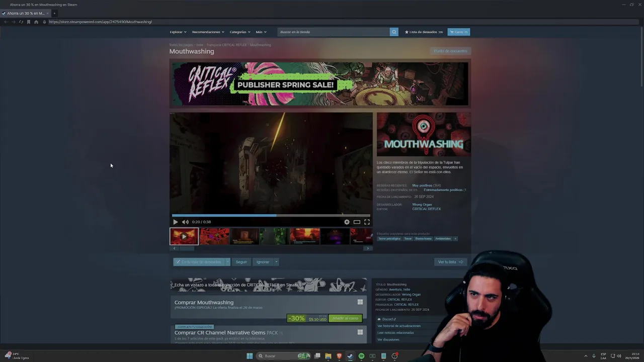644x362 pixels.
Task: Click the Seguir button
Action: coord(242,262)
